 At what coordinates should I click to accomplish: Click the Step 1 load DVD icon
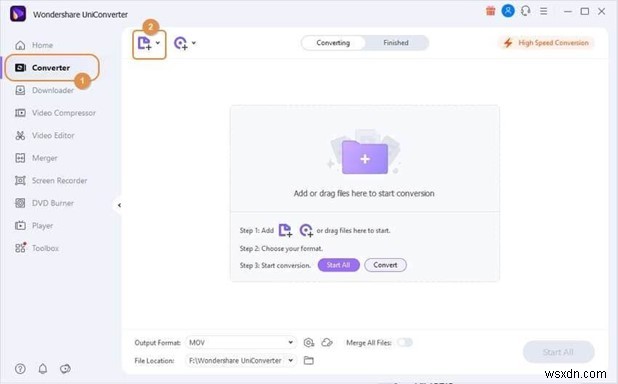click(x=306, y=230)
